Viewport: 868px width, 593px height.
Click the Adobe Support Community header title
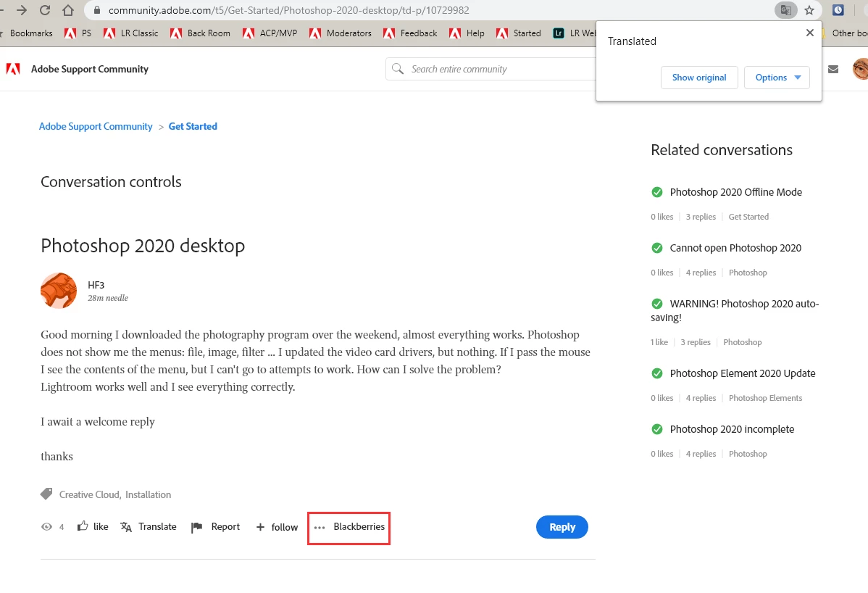point(90,69)
